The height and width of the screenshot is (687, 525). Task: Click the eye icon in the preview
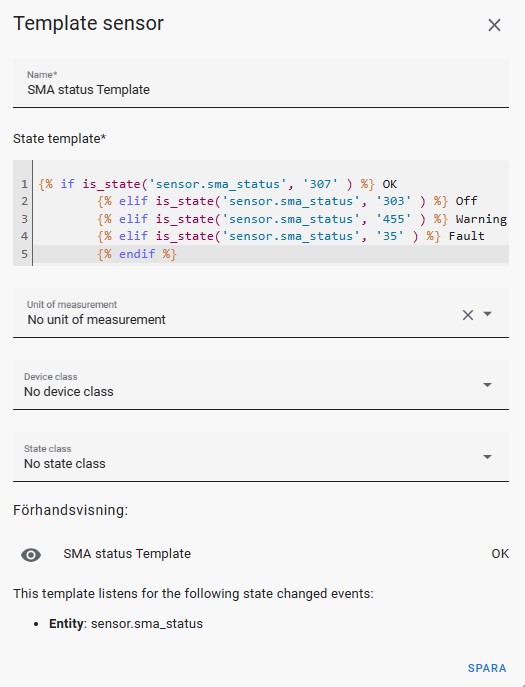coord(31,555)
